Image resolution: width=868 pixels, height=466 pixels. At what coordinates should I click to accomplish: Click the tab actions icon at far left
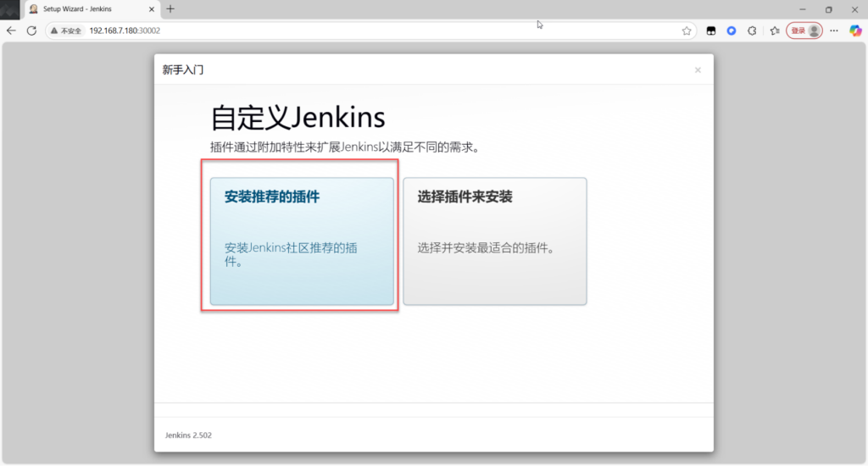click(x=10, y=9)
